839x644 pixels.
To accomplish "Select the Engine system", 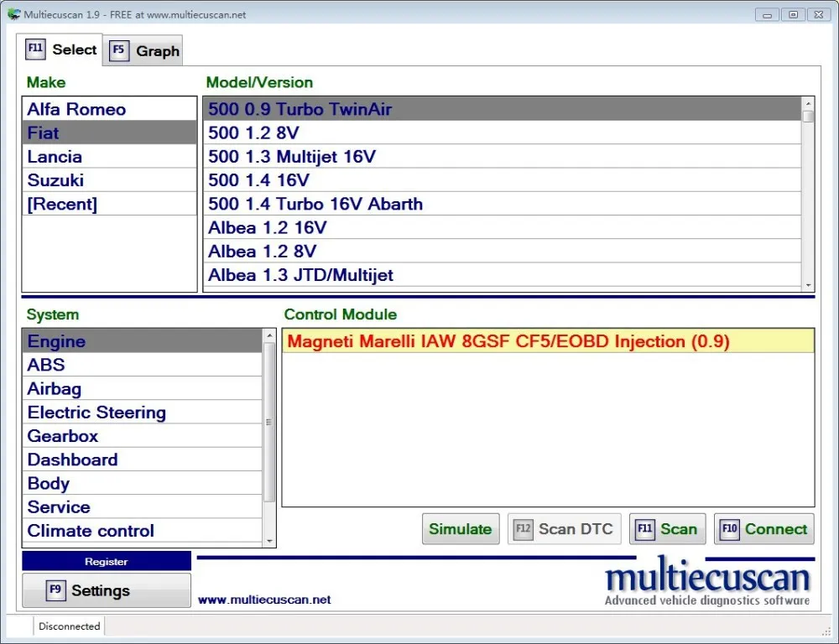I will tap(142, 340).
